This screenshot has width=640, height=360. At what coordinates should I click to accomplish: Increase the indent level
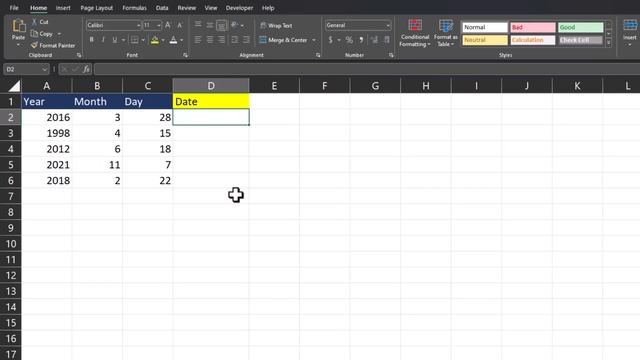point(246,40)
